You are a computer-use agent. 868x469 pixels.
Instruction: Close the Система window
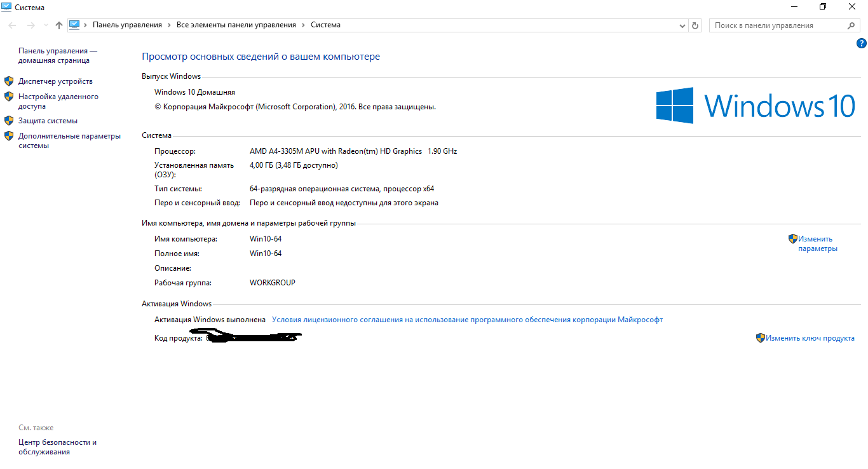point(853,6)
